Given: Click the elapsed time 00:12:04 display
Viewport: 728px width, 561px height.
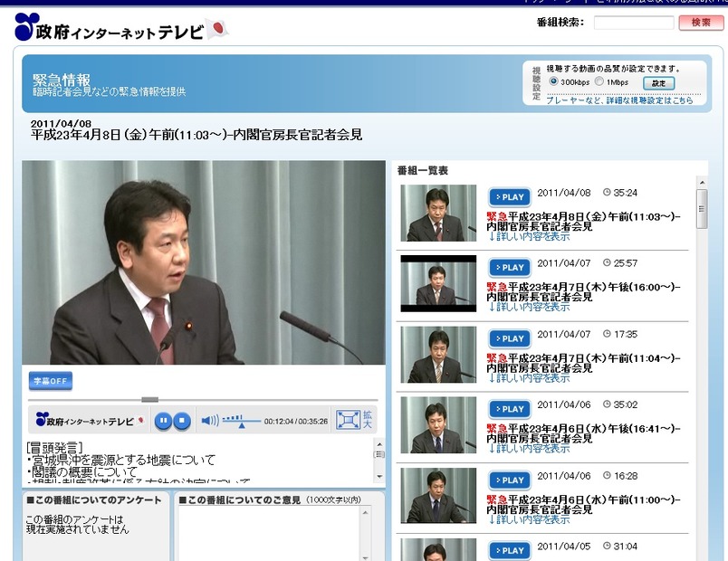Looking at the screenshot, I should point(279,422).
